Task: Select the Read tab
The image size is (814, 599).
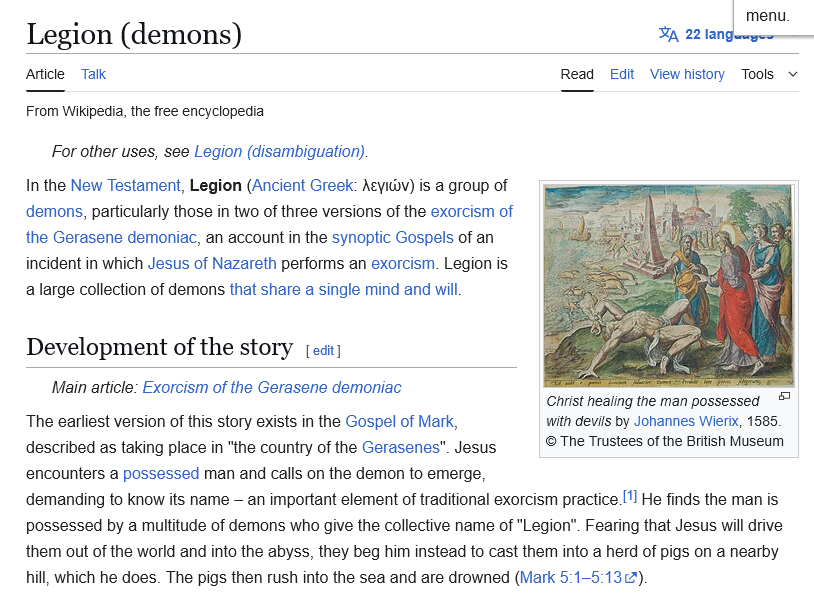Action: point(577,74)
